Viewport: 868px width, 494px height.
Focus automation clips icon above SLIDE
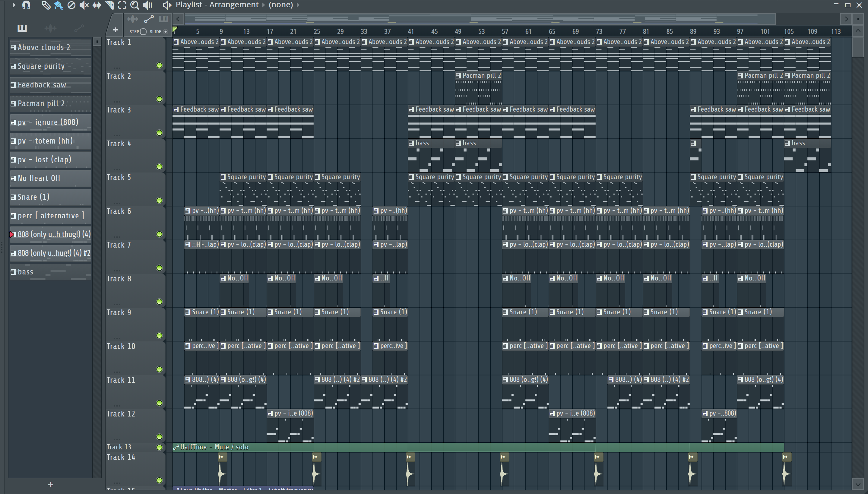click(149, 19)
